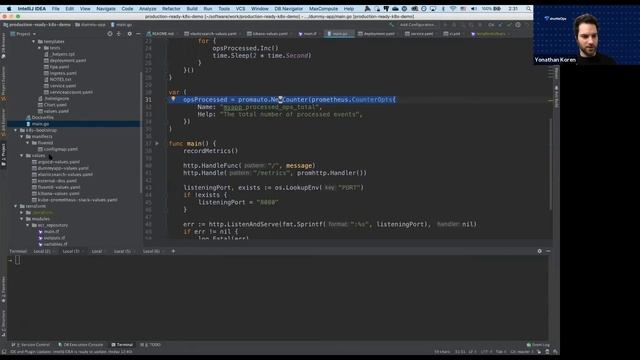Click the Wi-Fi icon in menu bar
The height and width of the screenshot is (360, 640).
click(x=453, y=9)
